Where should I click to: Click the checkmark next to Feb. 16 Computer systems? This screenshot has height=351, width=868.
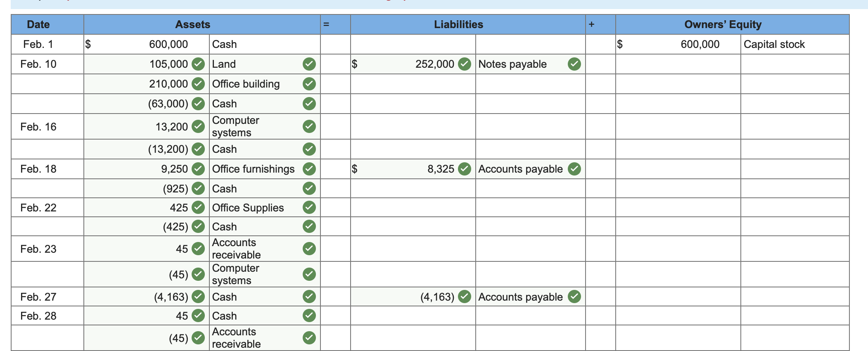(x=309, y=126)
